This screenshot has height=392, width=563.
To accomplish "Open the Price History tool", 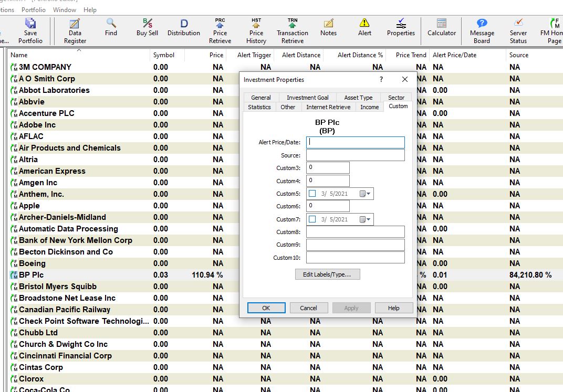I will [x=256, y=31].
